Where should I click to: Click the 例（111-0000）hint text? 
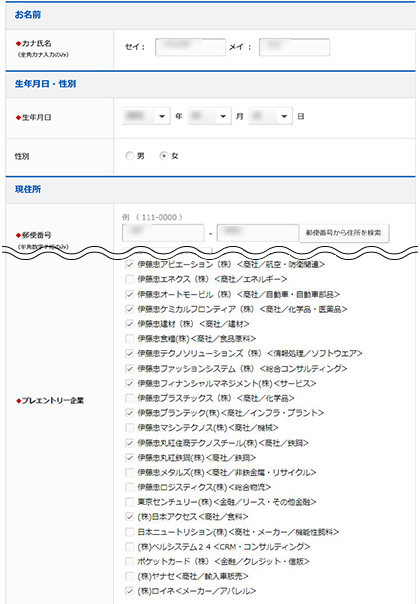pyautogui.click(x=152, y=217)
